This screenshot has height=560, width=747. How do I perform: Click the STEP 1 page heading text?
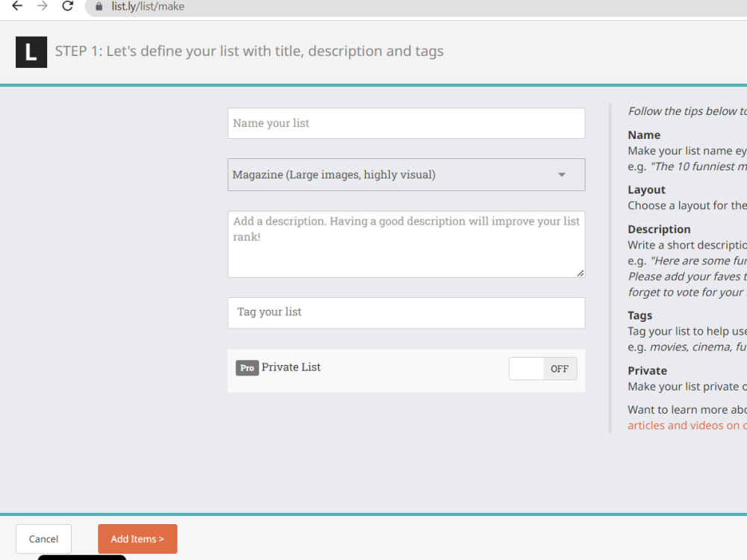pyautogui.click(x=249, y=51)
